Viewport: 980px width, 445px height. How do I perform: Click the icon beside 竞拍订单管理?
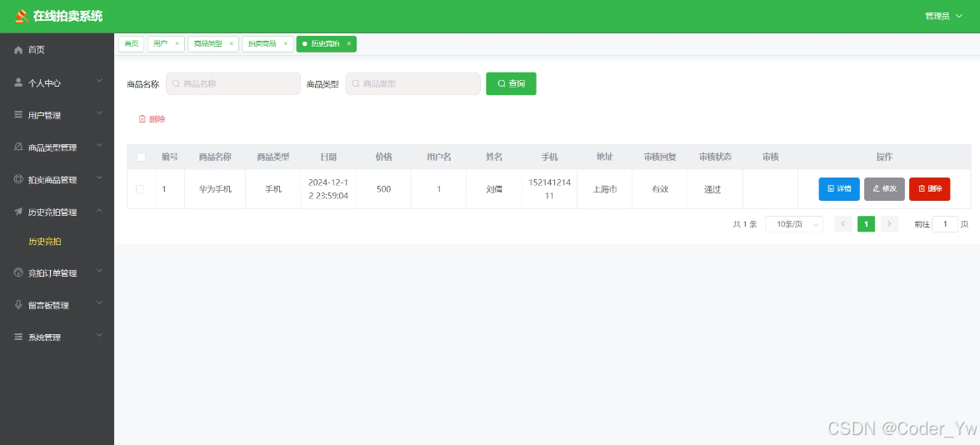[x=18, y=272]
